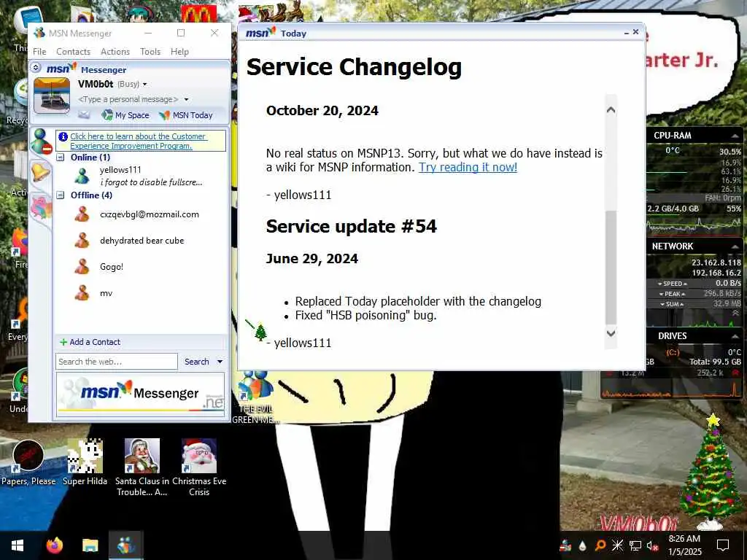Open Super Hilda desktop shortcut
747x560 pixels.
point(85,463)
